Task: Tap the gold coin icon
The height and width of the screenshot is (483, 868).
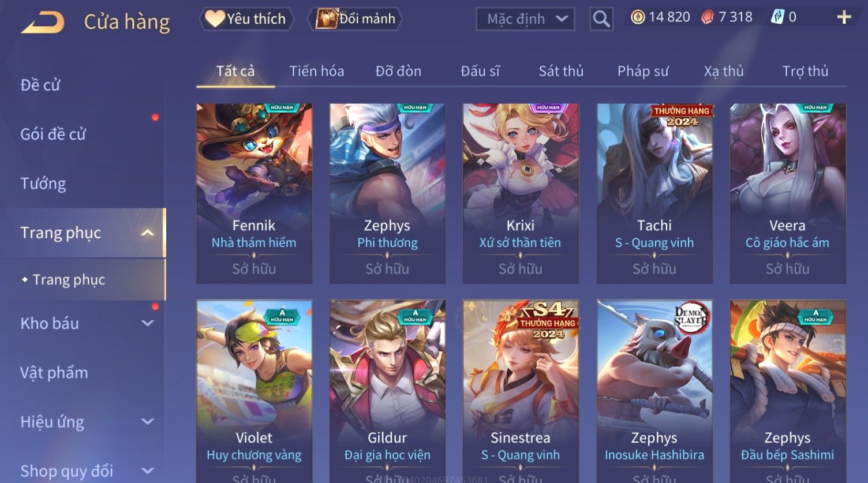Action: pyautogui.click(x=638, y=17)
